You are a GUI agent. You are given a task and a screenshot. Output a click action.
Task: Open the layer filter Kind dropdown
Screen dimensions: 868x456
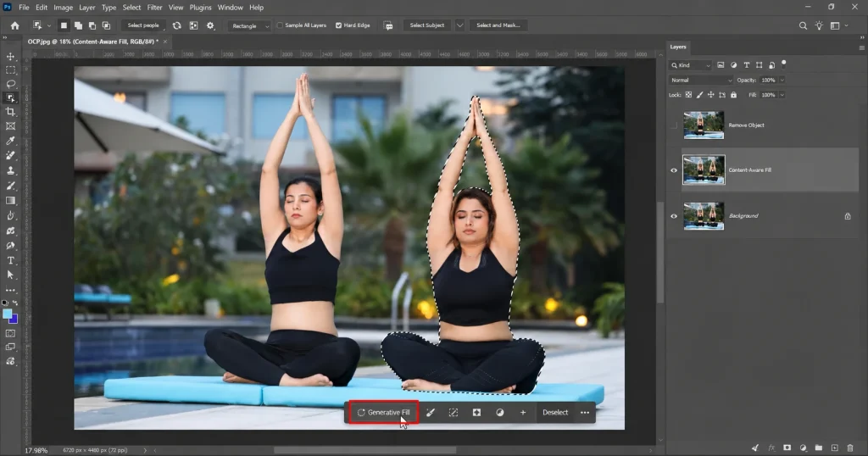[690, 65]
